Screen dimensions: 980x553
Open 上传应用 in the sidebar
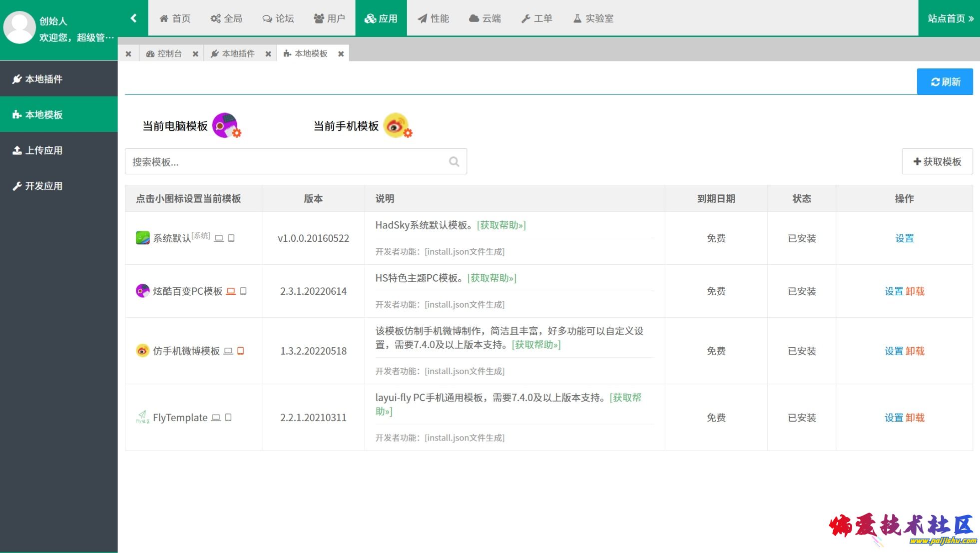pos(43,150)
